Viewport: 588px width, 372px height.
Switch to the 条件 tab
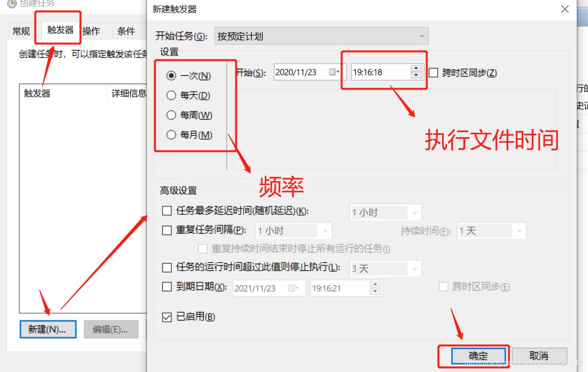tap(126, 31)
